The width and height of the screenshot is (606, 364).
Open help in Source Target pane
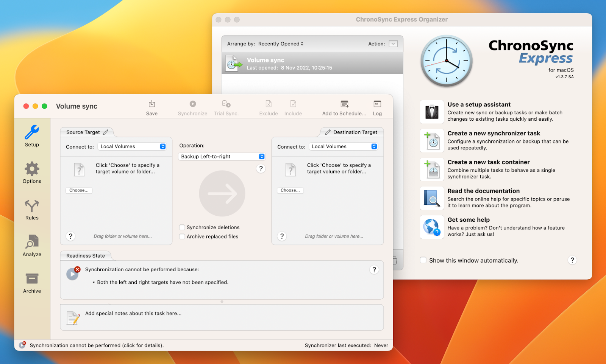point(70,236)
